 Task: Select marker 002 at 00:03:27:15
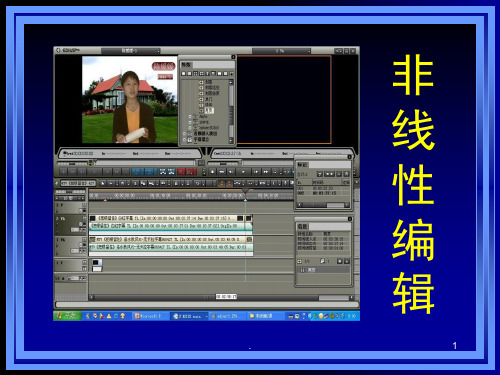(x=322, y=193)
